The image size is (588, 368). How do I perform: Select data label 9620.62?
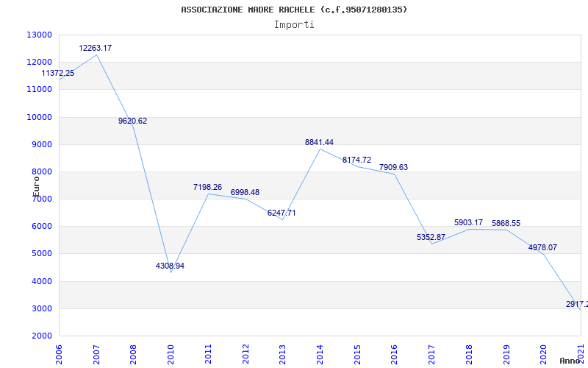(x=133, y=121)
